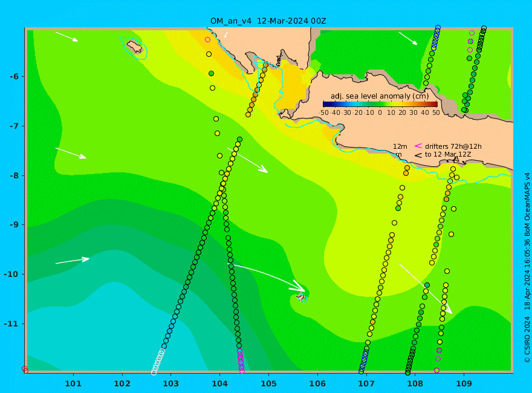Click longitude axis label 106

coord(317,384)
